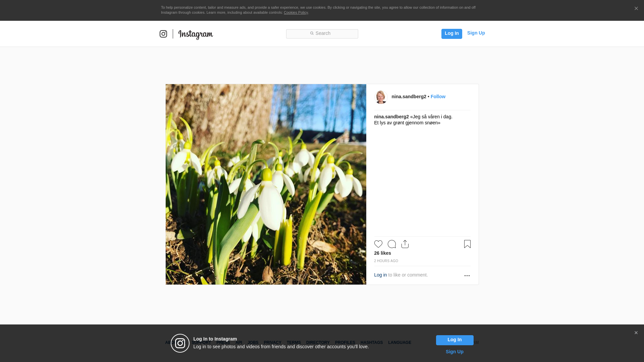Follow nina.sandberg2
The image size is (644, 362).
pyautogui.click(x=438, y=97)
